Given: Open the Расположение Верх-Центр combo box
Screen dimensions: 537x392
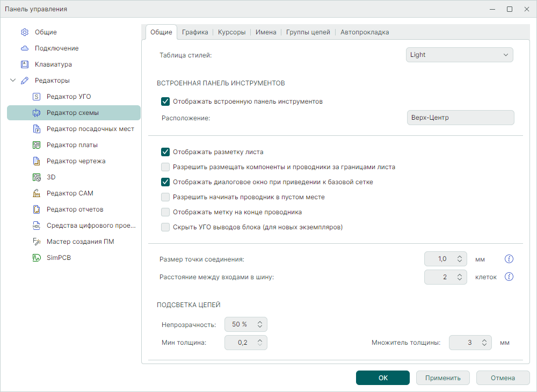Looking at the screenshot, I should [460, 118].
